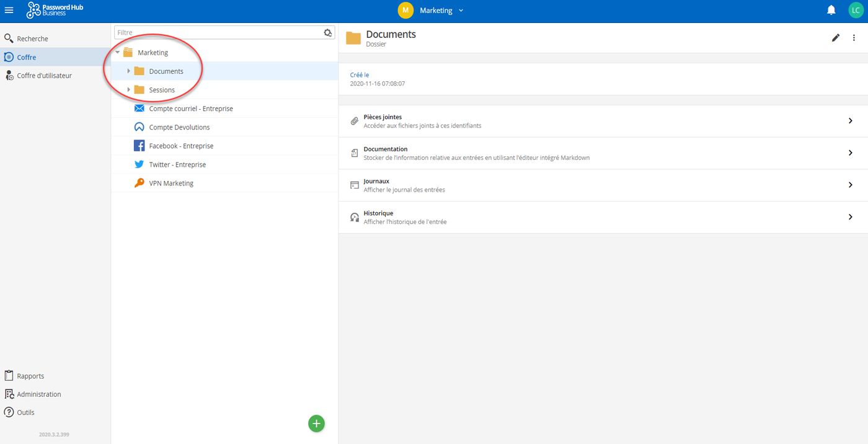Open Coffre d'utilisateur in sidebar
868x444 pixels.
44,76
